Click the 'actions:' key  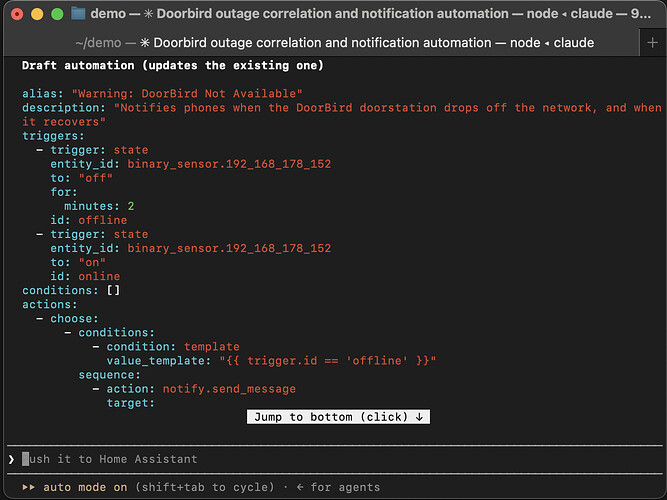(x=50, y=304)
